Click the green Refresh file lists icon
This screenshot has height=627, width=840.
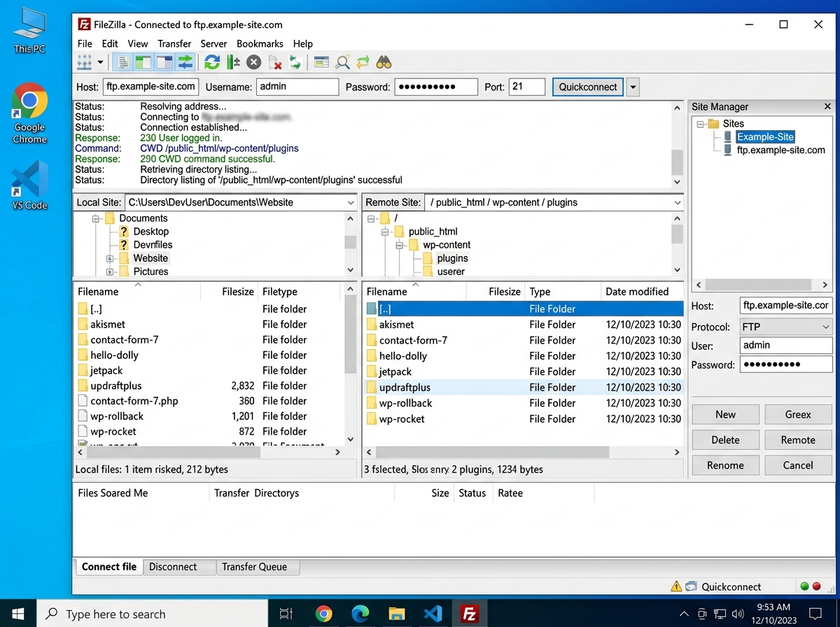(211, 62)
